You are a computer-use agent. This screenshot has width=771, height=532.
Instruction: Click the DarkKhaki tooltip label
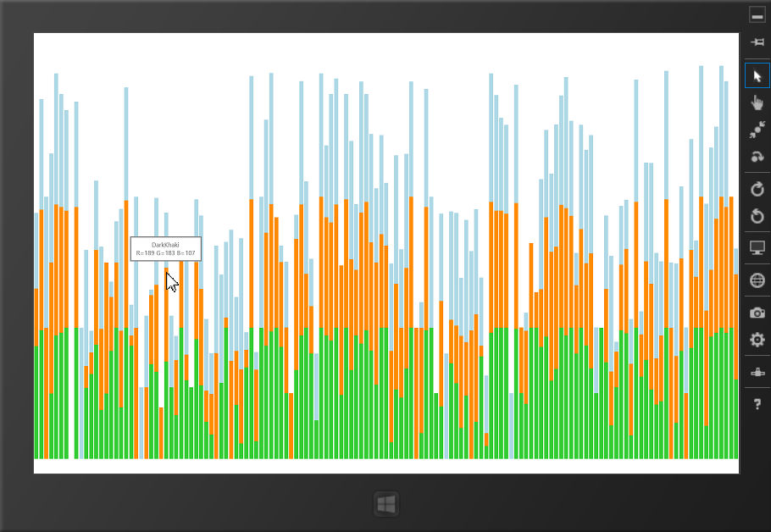point(165,245)
